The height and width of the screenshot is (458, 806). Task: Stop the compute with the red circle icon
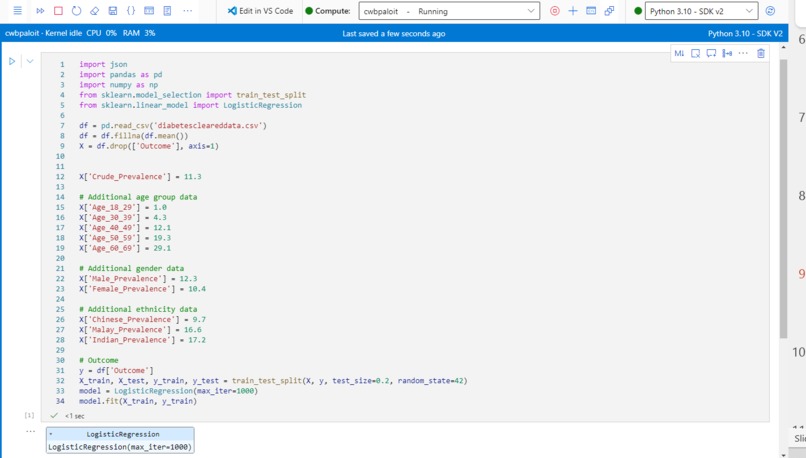point(555,11)
